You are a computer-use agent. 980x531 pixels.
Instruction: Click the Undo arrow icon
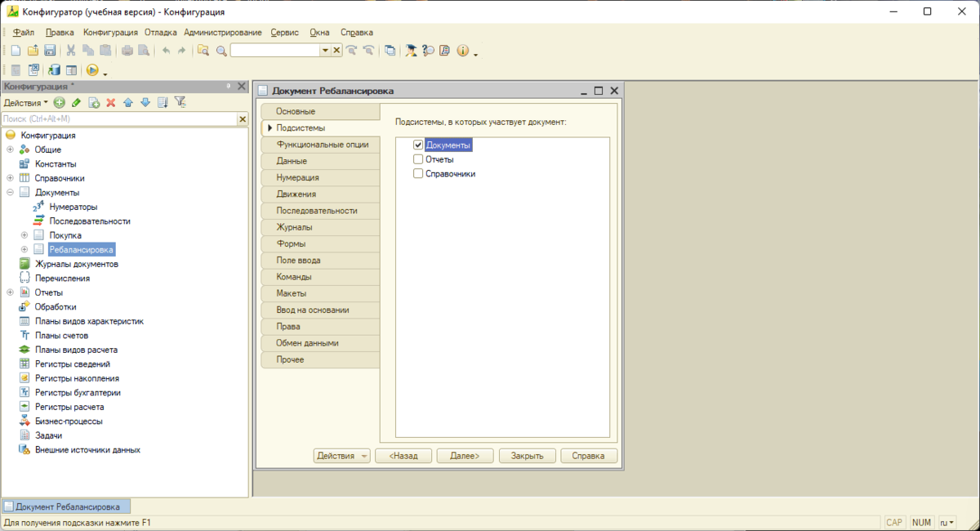tap(166, 51)
